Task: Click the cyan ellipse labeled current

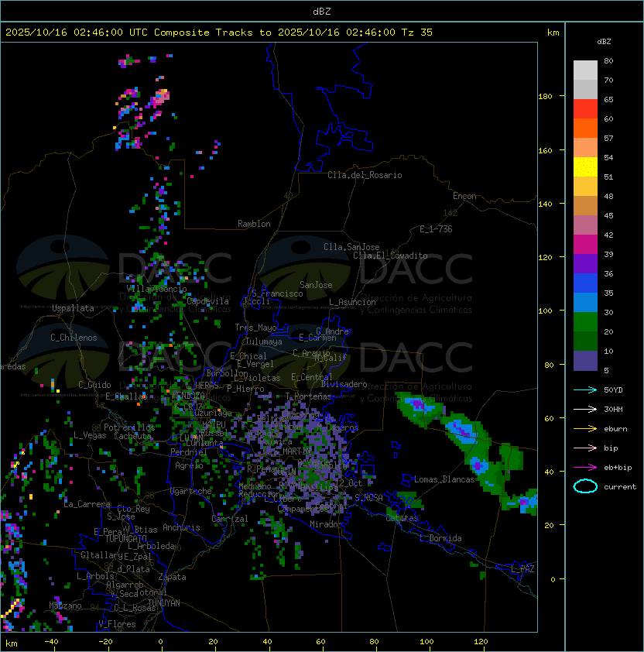Action: coord(585,486)
